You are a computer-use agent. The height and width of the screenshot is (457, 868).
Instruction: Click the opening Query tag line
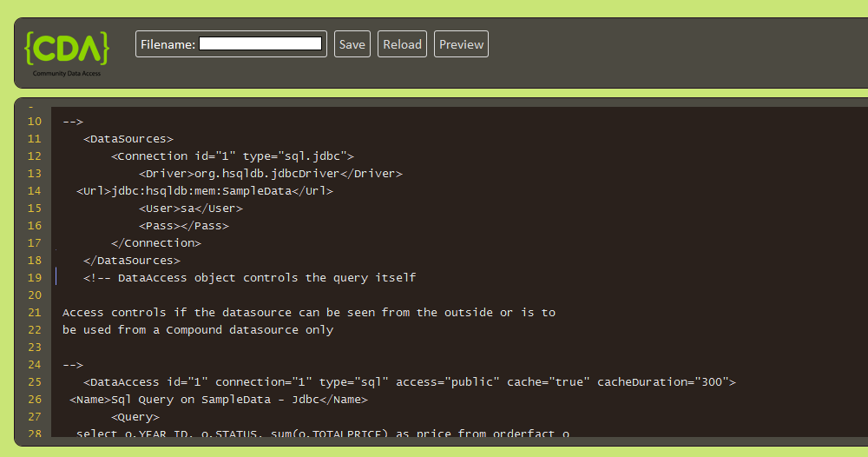[135, 417]
